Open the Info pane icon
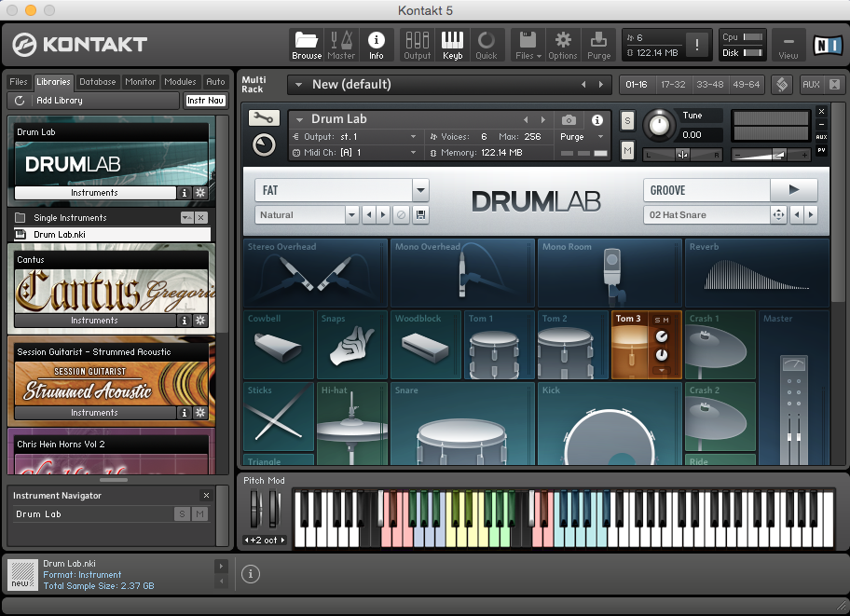The image size is (850, 616). pyautogui.click(x=377, y=45)
